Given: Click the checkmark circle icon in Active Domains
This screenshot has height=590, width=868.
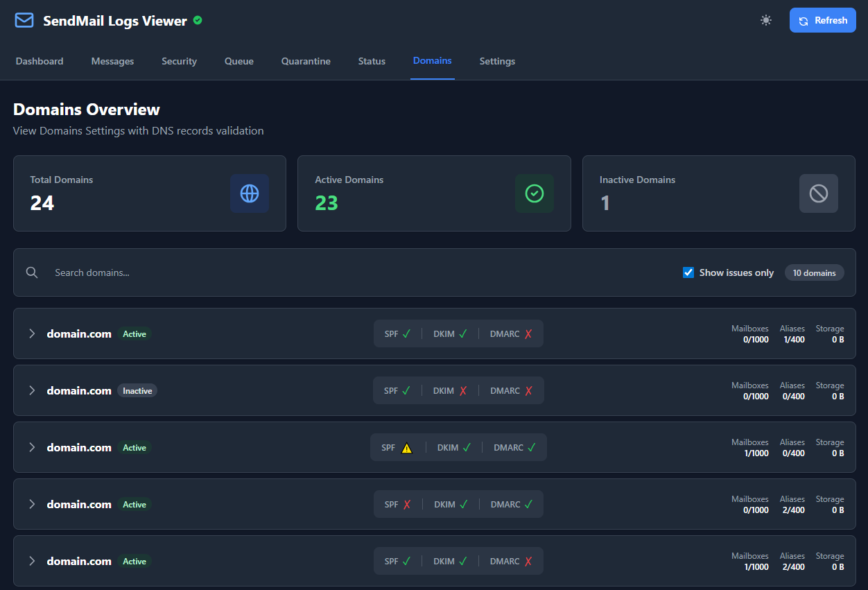Looking at the screenshot, I should (535, 193).
